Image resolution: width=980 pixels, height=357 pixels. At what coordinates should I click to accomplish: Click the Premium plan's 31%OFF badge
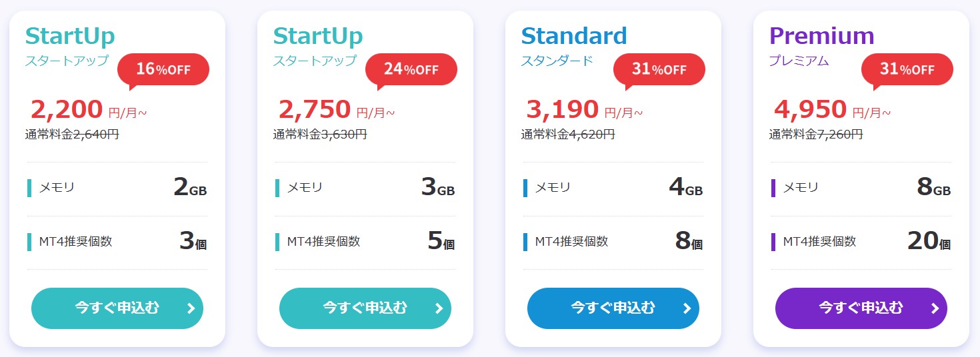907,70
